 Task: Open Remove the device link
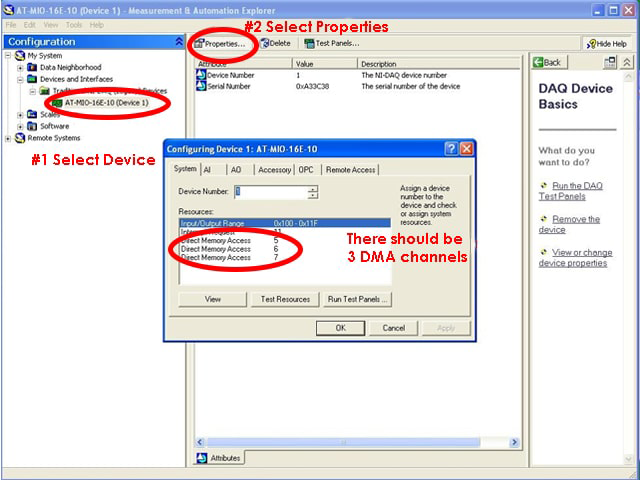pos(569,224)
